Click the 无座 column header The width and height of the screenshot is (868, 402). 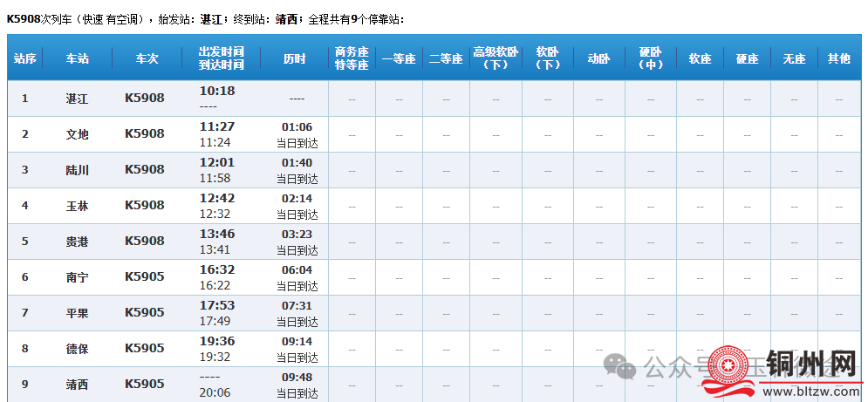pos(794,58)
